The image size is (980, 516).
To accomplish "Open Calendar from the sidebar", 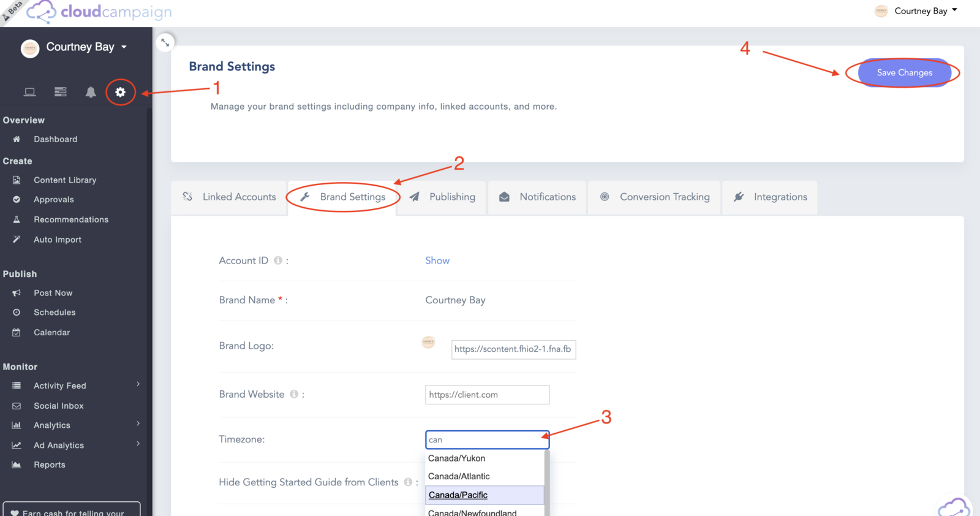I will coord(51,332).
